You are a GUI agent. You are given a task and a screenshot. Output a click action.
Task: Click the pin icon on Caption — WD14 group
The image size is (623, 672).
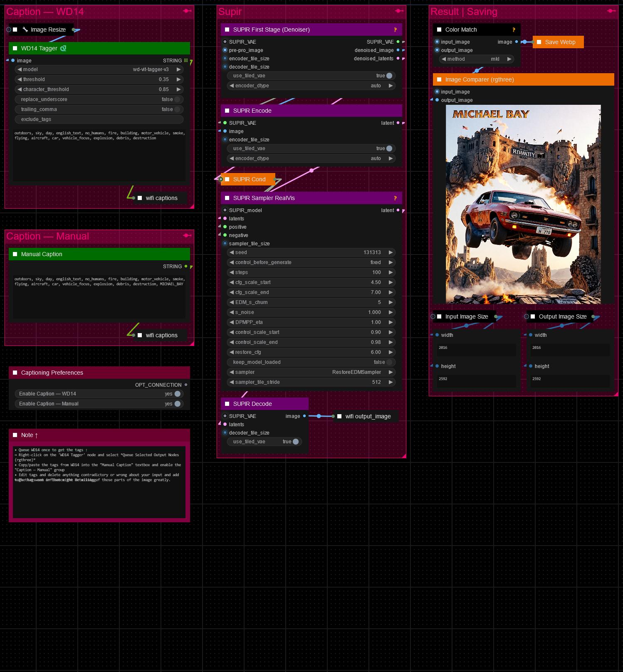click(187, 11)
